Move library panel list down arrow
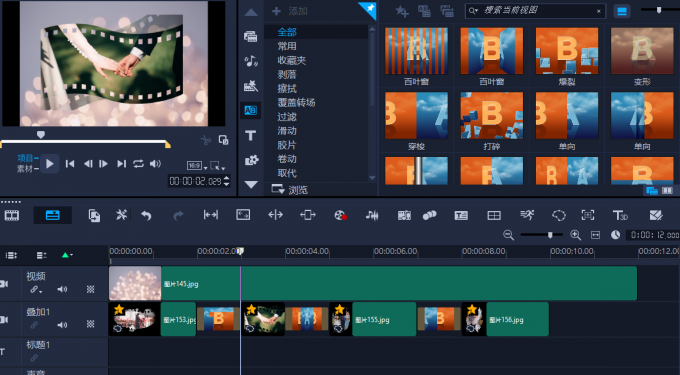 251,185
